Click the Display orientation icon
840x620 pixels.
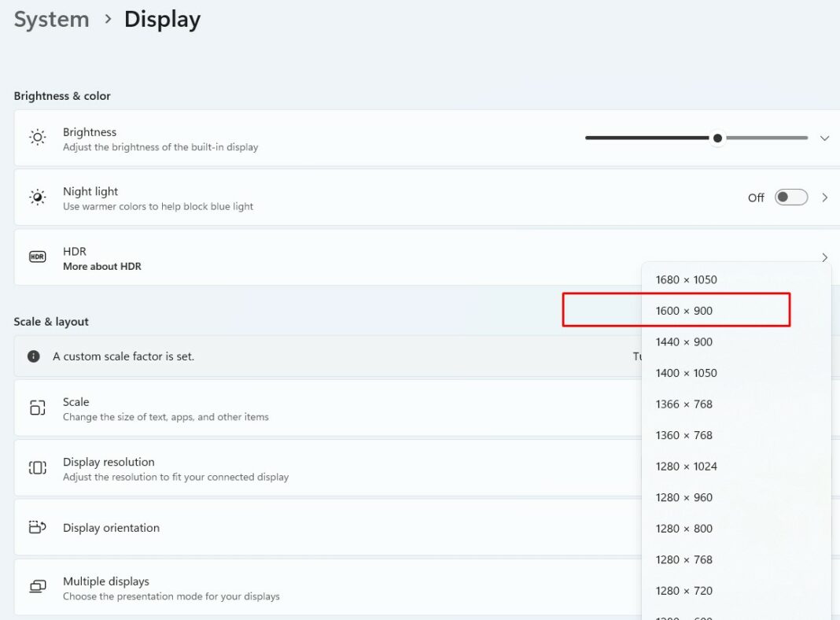pyautogui.click(x=37, y=528)
